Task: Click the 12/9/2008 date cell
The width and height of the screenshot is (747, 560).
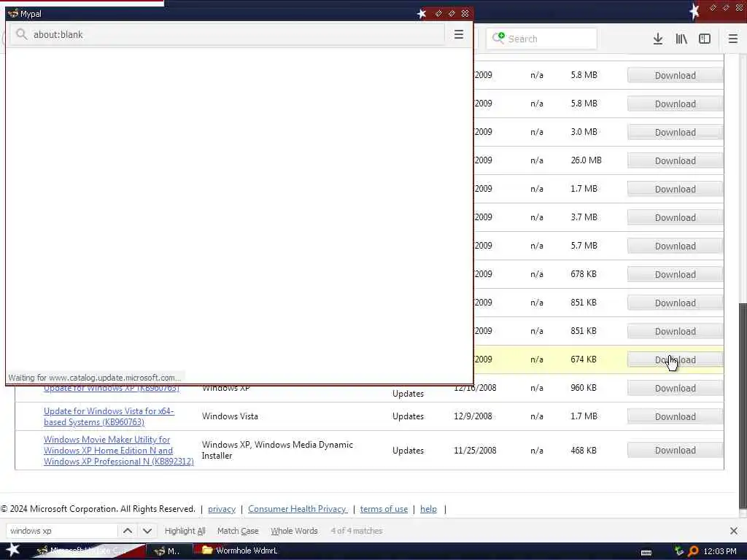Action: [x=473, y=416]
